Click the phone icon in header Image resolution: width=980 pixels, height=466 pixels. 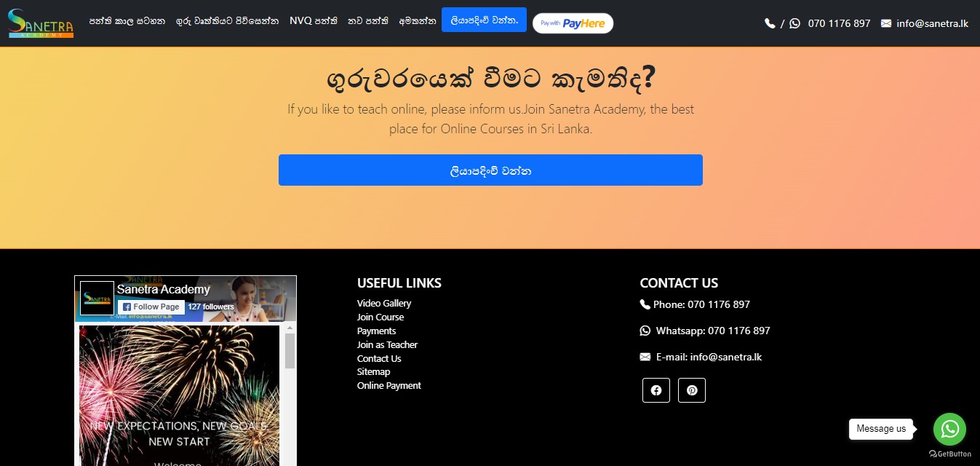click(770, 23)
